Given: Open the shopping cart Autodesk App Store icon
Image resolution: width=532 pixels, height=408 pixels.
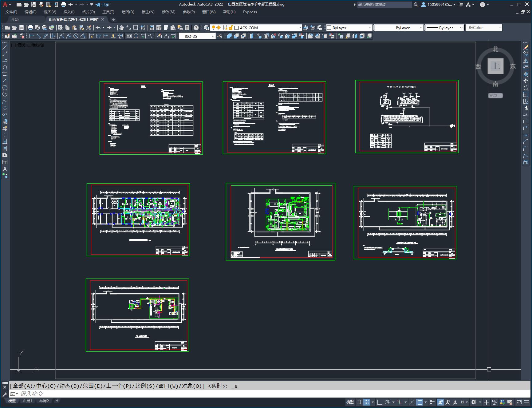Looking at the screenshot, I should (x=461, y=4).
